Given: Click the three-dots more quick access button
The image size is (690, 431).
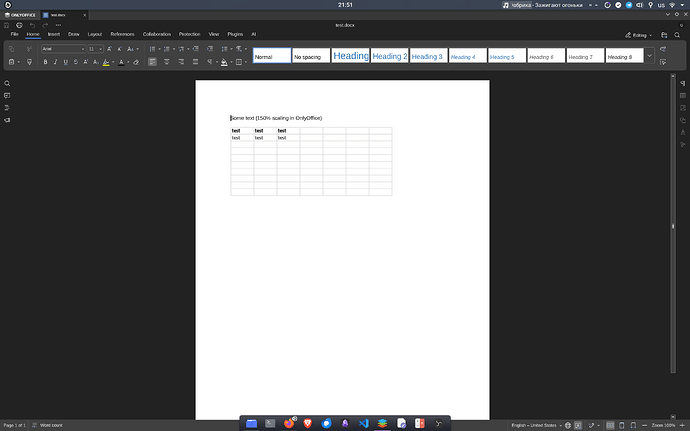Looking at the screenshot, I should pos(58,25).
